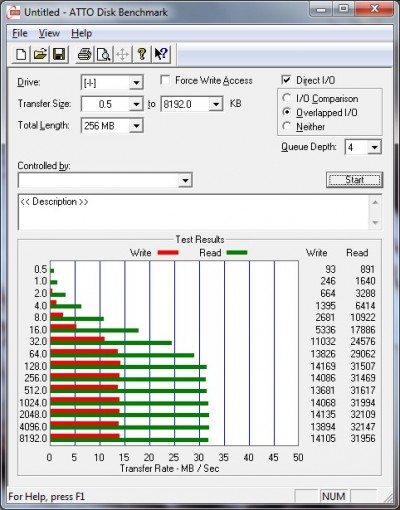Open the File menu
This screenshot has width=400, height=510.
coord(20,33)
